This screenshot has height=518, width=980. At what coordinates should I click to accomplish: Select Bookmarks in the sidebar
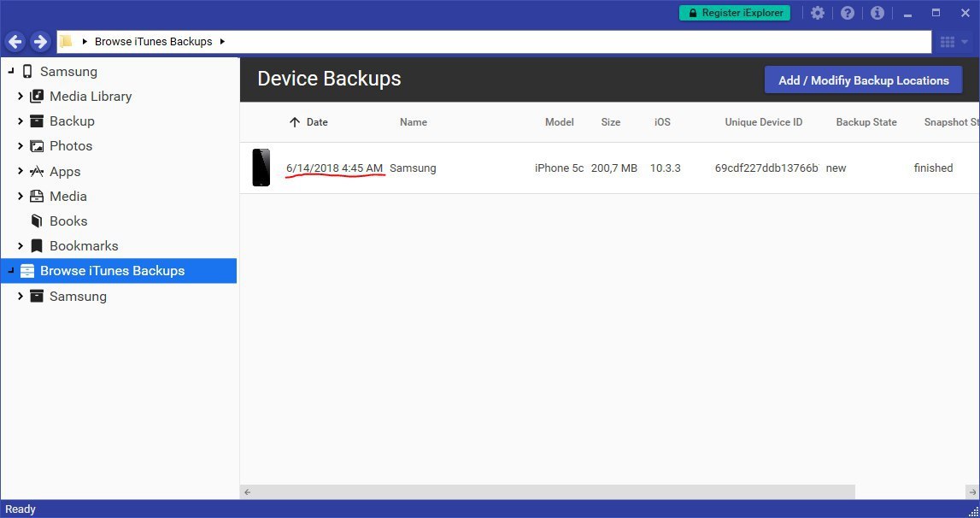pyautogui.click(x=83, y=245)
